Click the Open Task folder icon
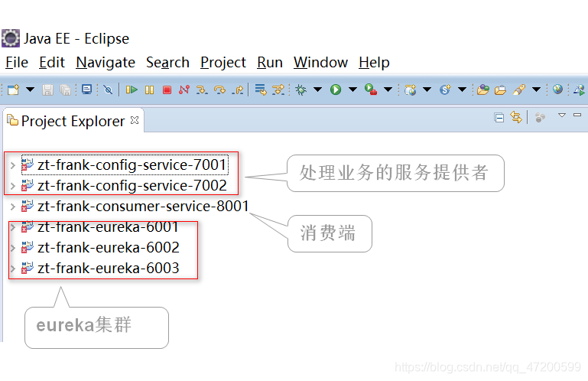Screen dimensions: 588x381 (500, 90)
